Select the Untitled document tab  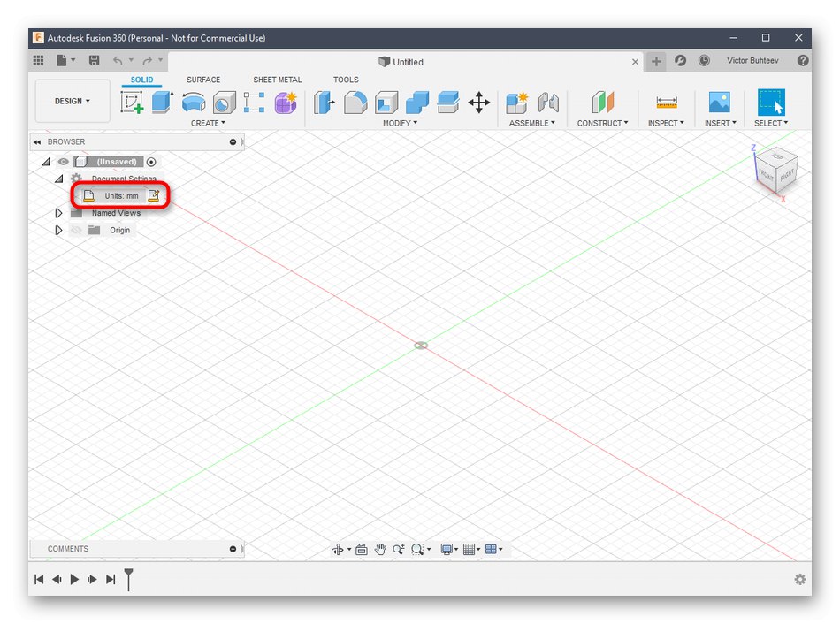[401, 62]
